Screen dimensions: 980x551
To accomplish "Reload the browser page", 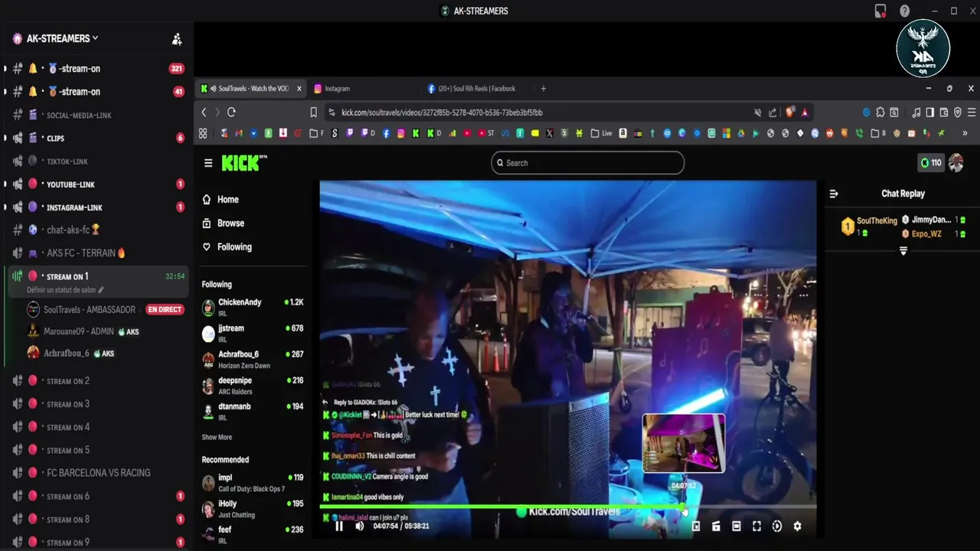I will (231, 112).
